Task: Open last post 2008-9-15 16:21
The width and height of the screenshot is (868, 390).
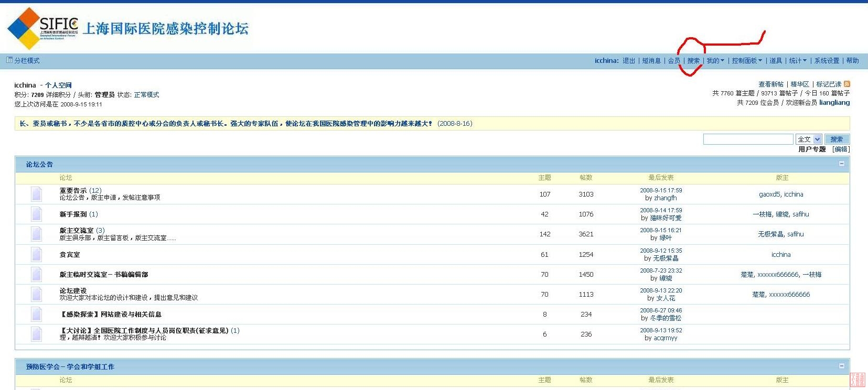Action: click(661, 230)
